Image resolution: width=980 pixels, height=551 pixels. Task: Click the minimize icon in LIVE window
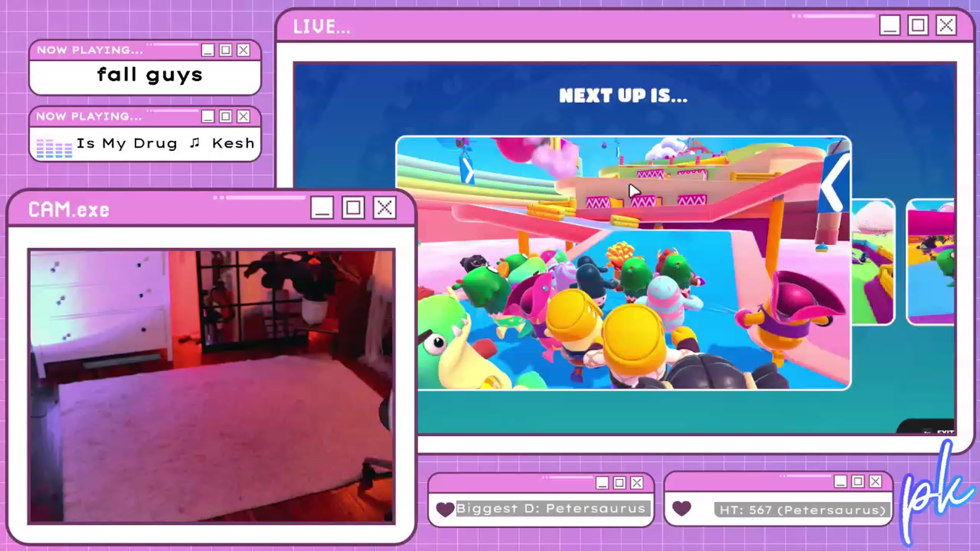890,25
